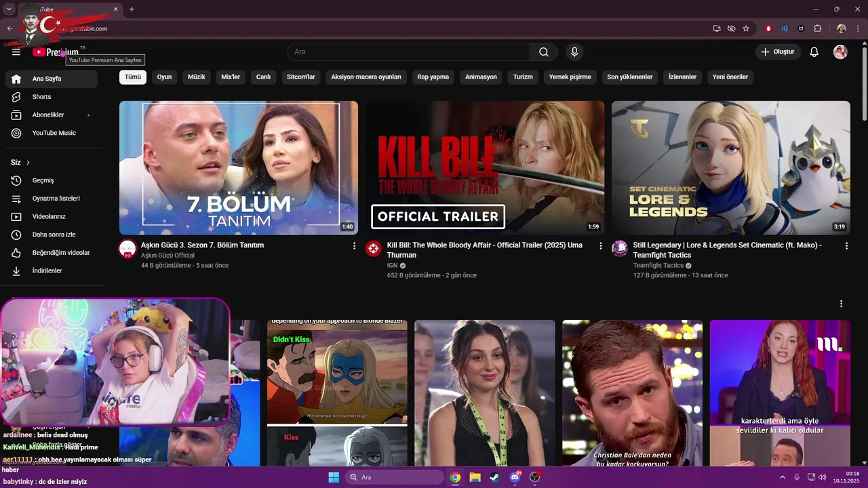Open Discord from the taskbar
The height and width of the screenshot is (488, 868).
click(515, 477)
